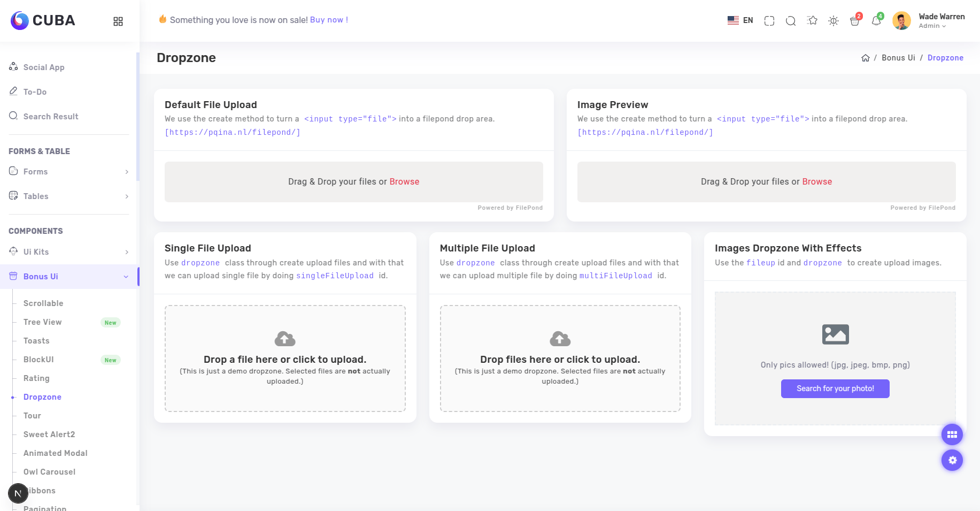Click the Search Result magnifier icon
The width and height of the screenshot is (980, 511).
(13, 116)
